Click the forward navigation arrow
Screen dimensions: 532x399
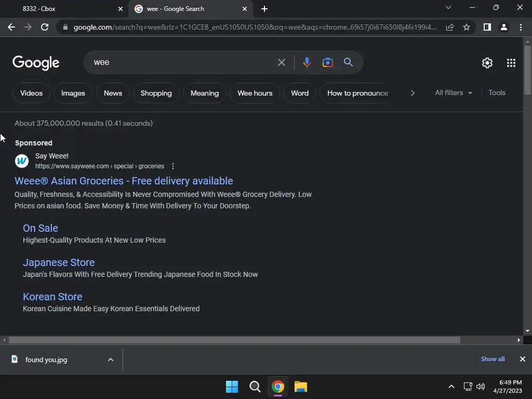(28, 27)
